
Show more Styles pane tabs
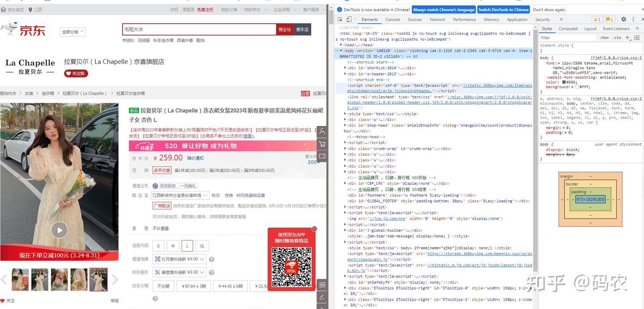coord(637,29)
